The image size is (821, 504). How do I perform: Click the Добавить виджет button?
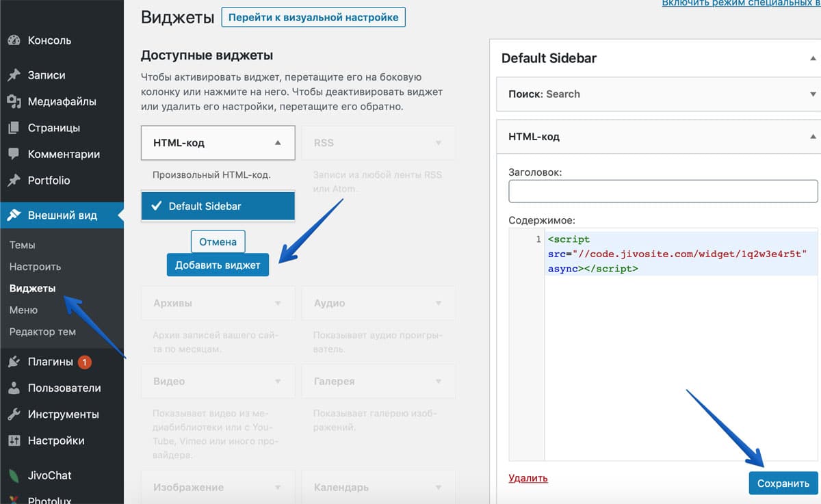click(218, 265)
